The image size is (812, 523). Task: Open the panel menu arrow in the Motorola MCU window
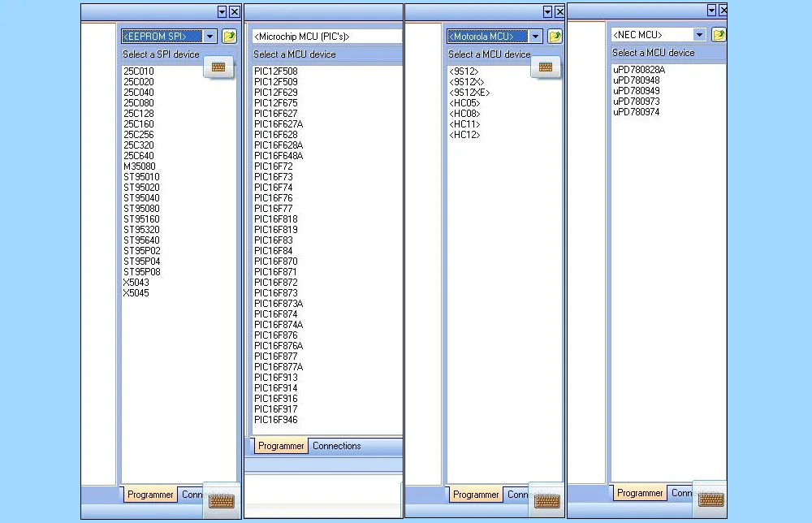pos(547,11)
